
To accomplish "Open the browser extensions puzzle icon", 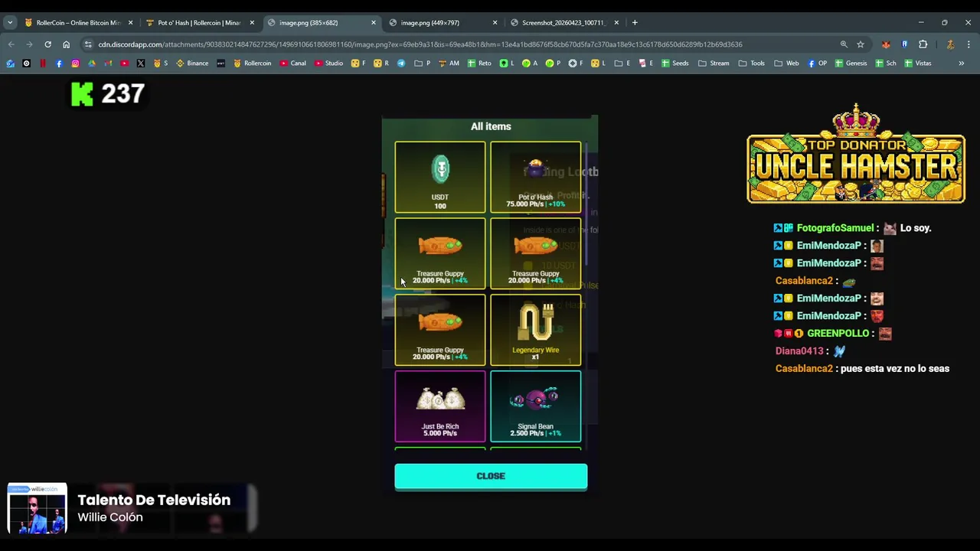I will point(923,44).
